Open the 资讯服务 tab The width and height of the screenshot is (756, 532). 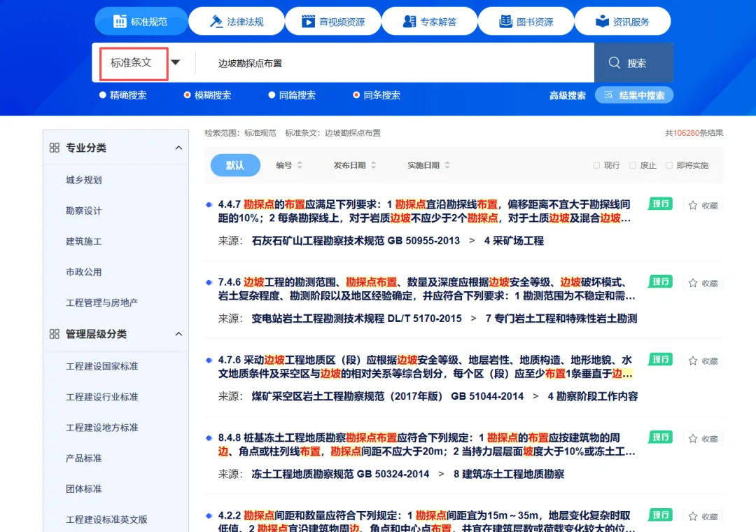click(622, 21)
